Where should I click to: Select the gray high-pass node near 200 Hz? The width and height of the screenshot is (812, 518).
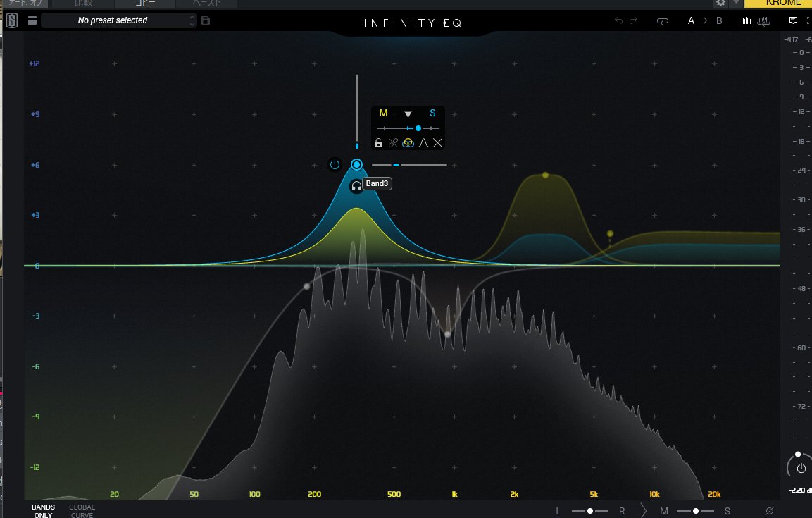click(306, 286)
